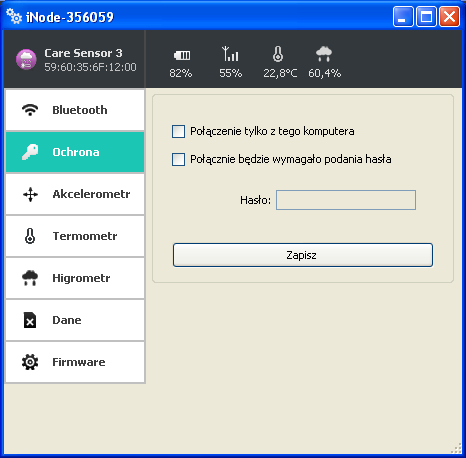Click the iNode-356059 window title
Screen dimensions: 466x458
tap(70, 17)
